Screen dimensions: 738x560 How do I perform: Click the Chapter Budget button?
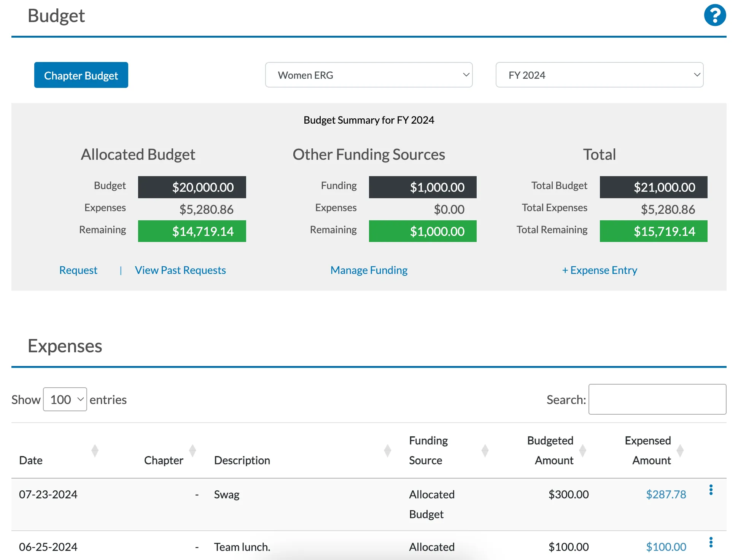pyautogui.click(x=81, y=75)
